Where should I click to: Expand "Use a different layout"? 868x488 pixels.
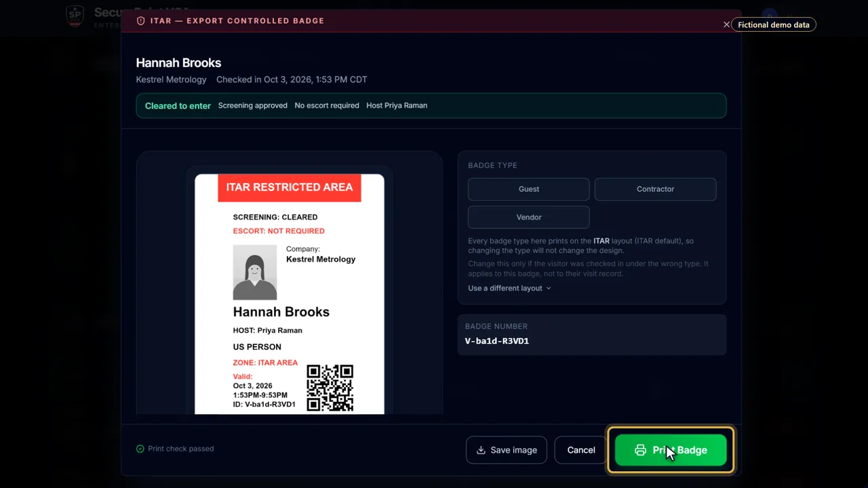tap(509, 288)
